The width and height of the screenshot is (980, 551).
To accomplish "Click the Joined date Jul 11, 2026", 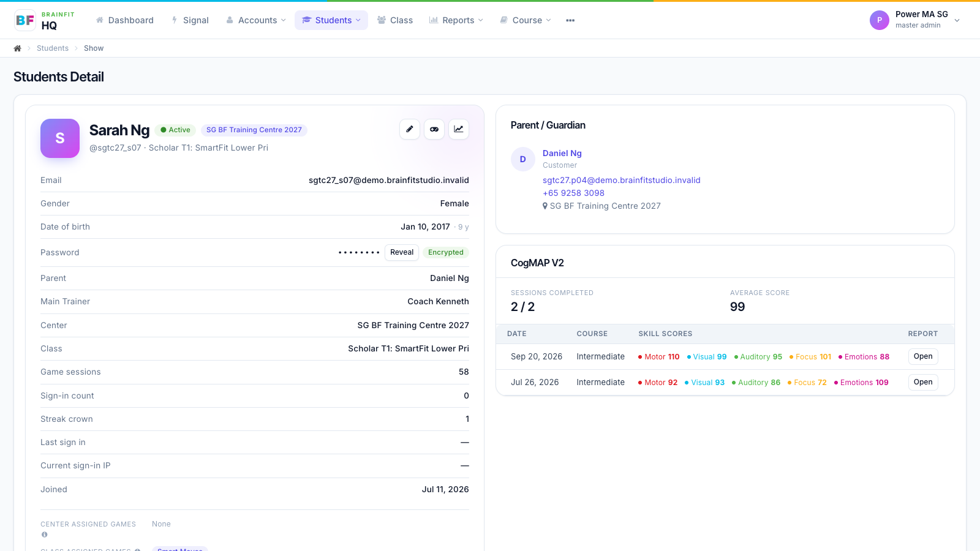I will (x=445, y=489).
